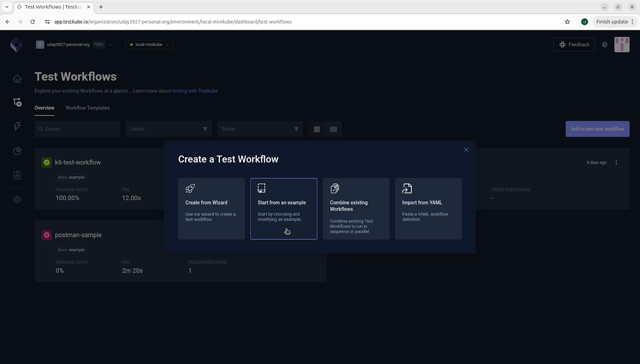This screenshot has width=640, height=364.
Task: Click the Testkube logo icon
Action: point(16,45)
